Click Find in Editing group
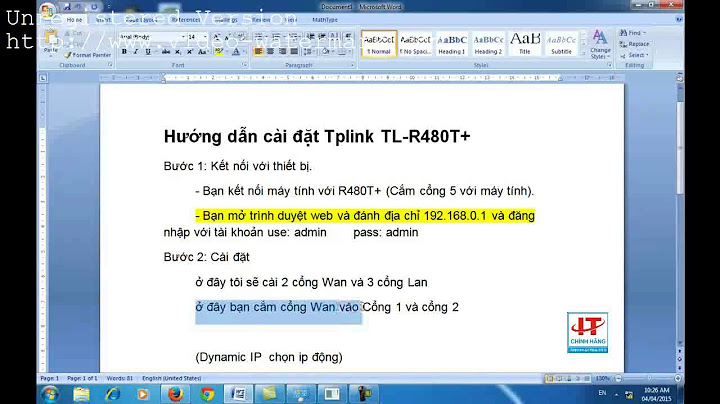The width and height of the screenshot is (720, 404). pos(633,33)
